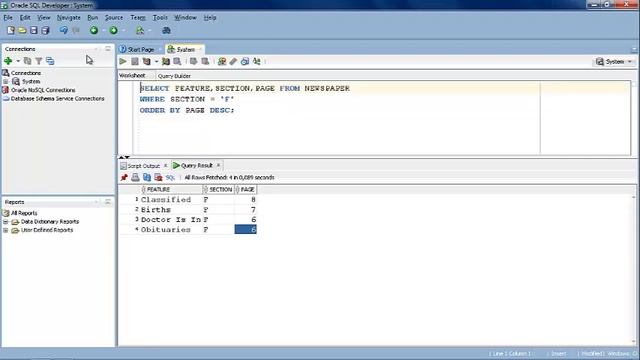This screenshot has width=640, height=360.
Task: Open the Navigate menu
Action: click(x=69, y=18)
